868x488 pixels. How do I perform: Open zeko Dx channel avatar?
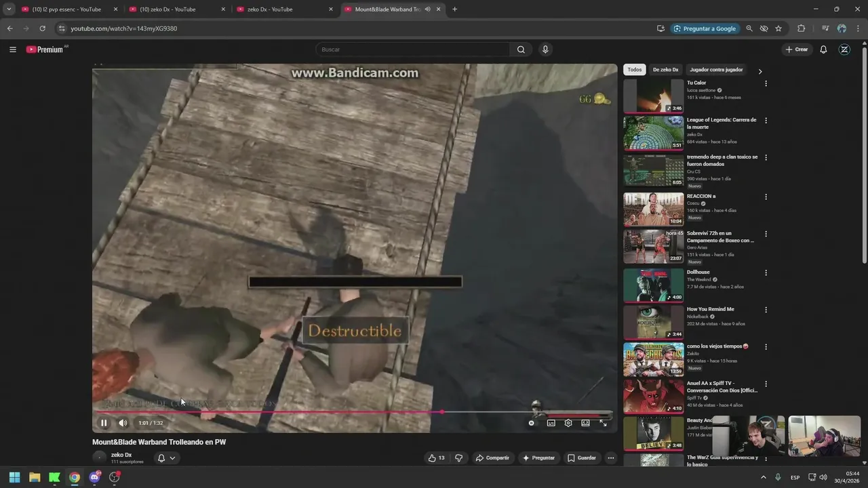pos(99,458)
